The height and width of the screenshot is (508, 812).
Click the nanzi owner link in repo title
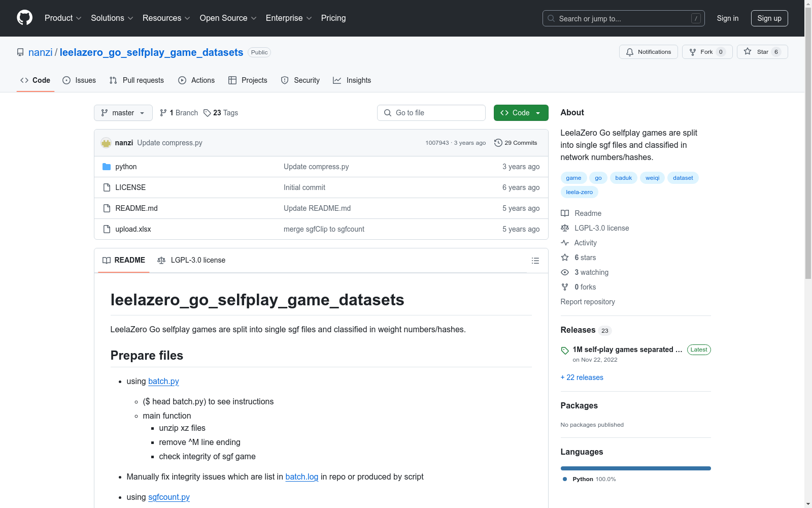click(x=41, y=52)
